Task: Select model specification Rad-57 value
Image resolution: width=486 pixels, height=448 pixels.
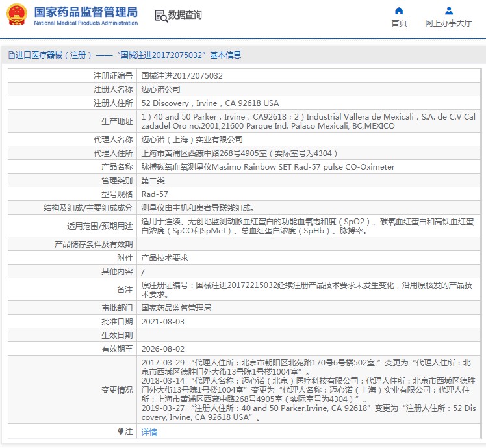Action: (155, 194)
